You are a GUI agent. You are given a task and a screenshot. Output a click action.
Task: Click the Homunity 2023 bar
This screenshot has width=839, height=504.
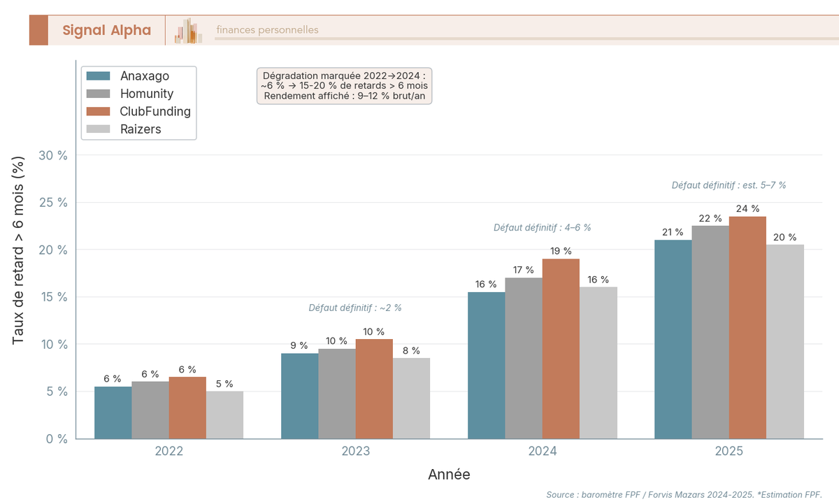tap(337, 394)
